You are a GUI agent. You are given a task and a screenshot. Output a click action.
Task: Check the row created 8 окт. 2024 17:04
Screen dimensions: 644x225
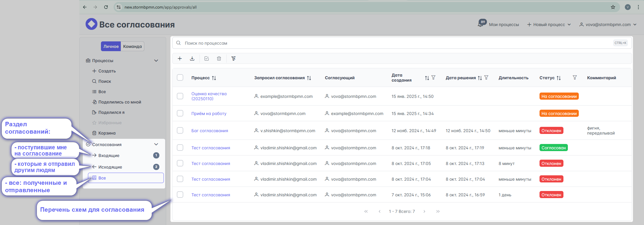pyautogui.click(x=180, y=179)
